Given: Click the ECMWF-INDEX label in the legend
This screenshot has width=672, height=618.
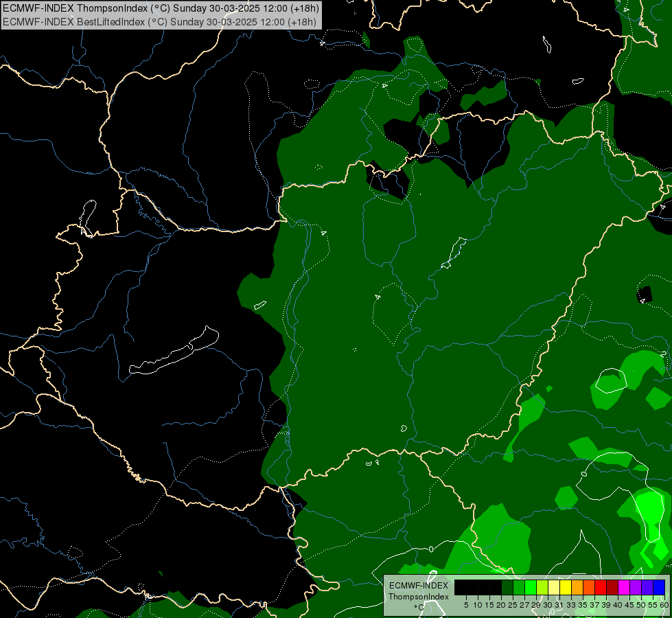Looking at the screenshot, I should coord(419,586).
